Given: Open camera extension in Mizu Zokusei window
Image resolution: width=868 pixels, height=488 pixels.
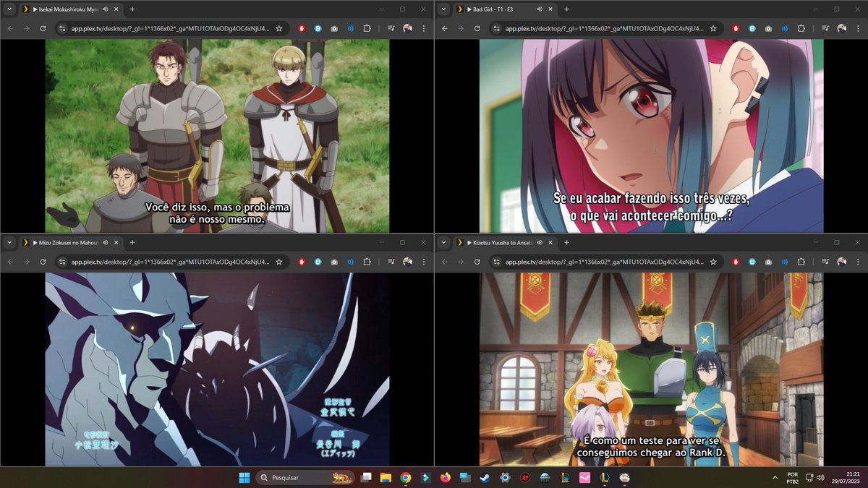Looking at the screenshot, I should point(334,262).
